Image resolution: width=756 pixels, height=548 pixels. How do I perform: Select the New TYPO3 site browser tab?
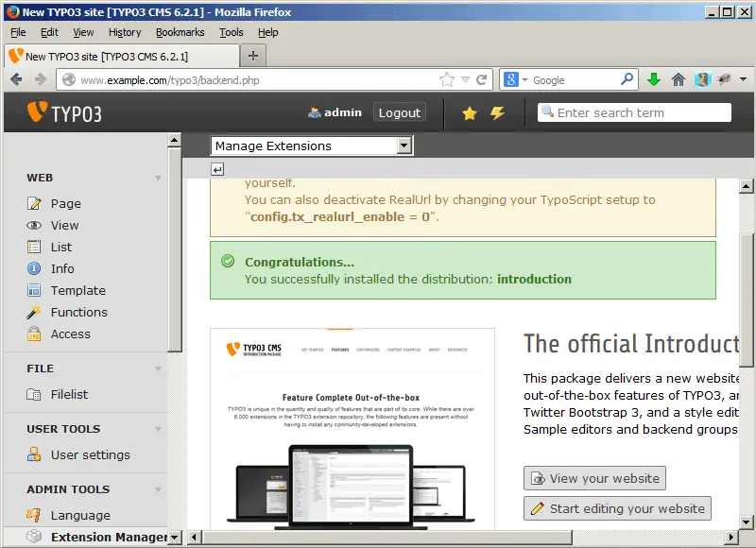pyautogui.click(x=122, y=56)
